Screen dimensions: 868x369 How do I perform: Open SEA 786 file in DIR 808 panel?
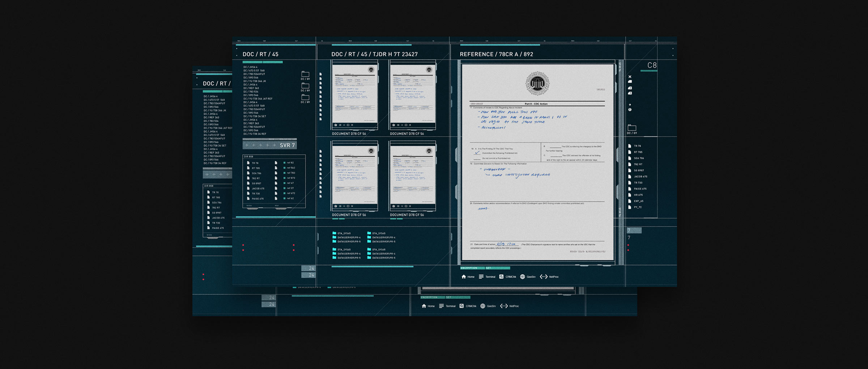[255, 173]
